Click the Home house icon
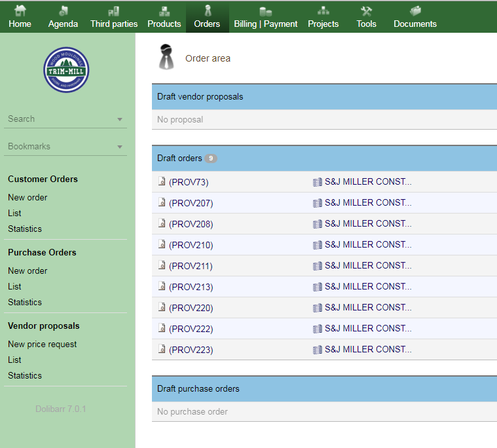 (x=20, y=10)
